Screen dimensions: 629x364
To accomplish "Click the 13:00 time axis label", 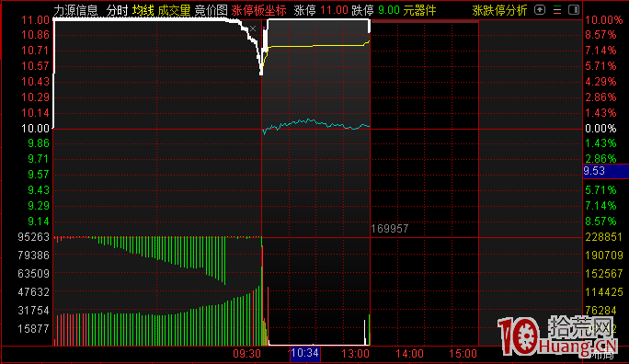I will pos(355,354).
